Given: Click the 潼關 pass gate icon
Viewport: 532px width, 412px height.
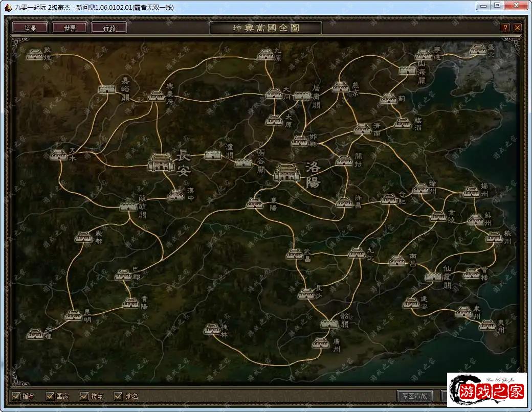Looking at the screenshot, I should point(213,155).
